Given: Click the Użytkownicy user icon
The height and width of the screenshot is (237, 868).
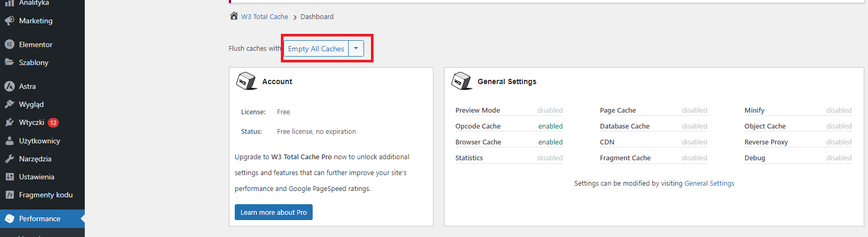Looking at the screenshot, I should [10, 141].
